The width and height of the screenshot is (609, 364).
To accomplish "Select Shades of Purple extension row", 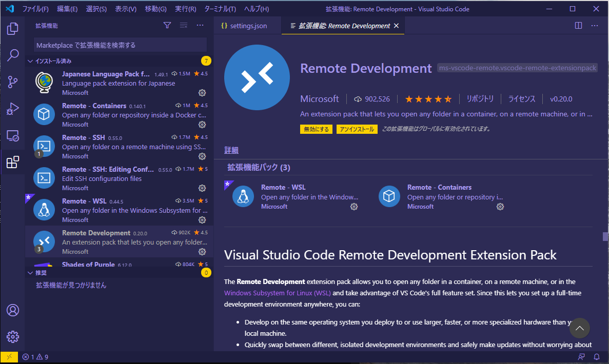I will pyautogui.click(x=119, y=262).
